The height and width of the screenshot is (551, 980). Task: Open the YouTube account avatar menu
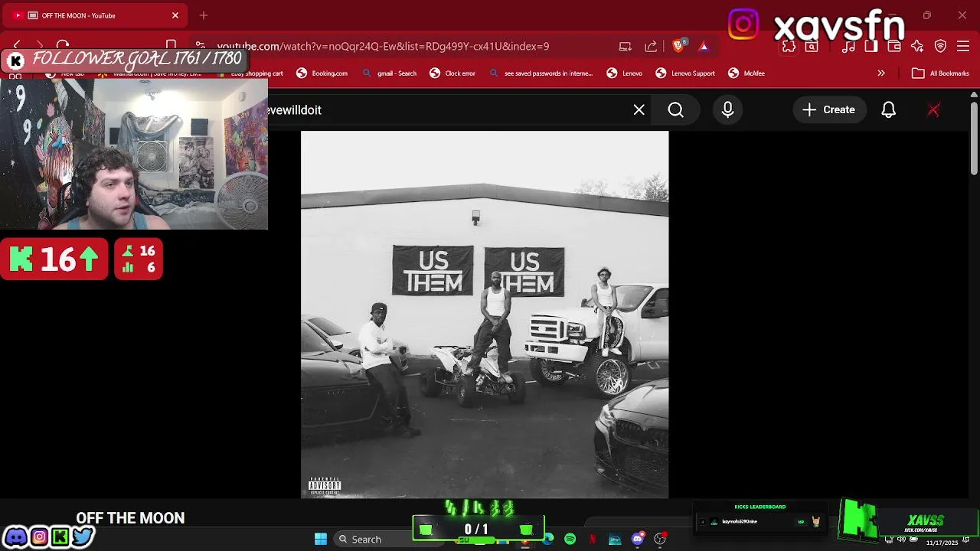tap(933, 110)
